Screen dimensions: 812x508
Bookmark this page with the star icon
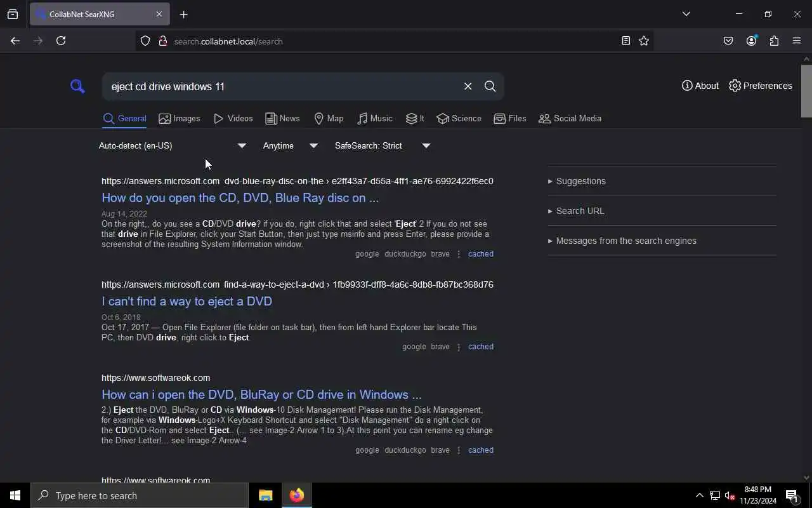[x=644, y=41]
